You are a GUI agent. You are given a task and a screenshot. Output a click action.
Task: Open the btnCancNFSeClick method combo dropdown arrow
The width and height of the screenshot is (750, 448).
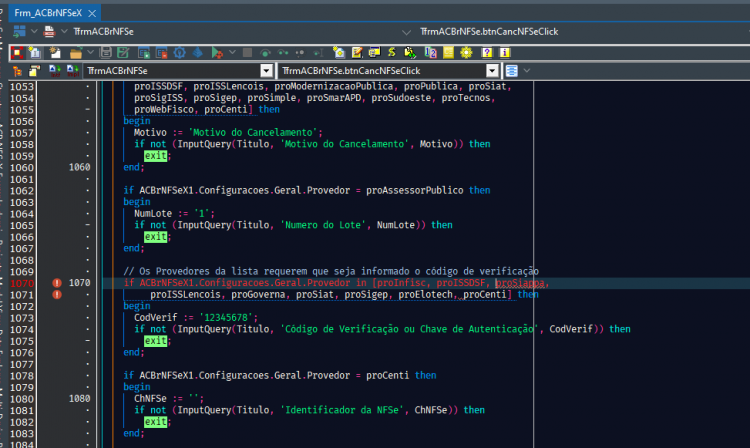point(492,71)
